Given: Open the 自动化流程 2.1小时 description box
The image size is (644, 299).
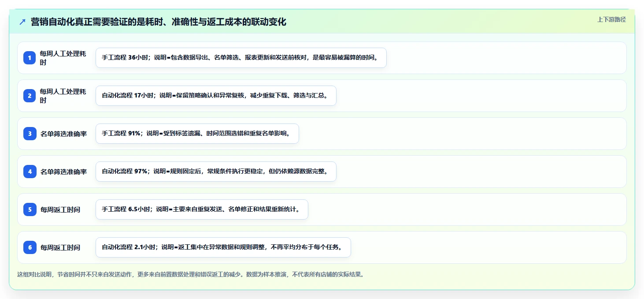Looking at the screenshot, I should click(x=223, y=247).
